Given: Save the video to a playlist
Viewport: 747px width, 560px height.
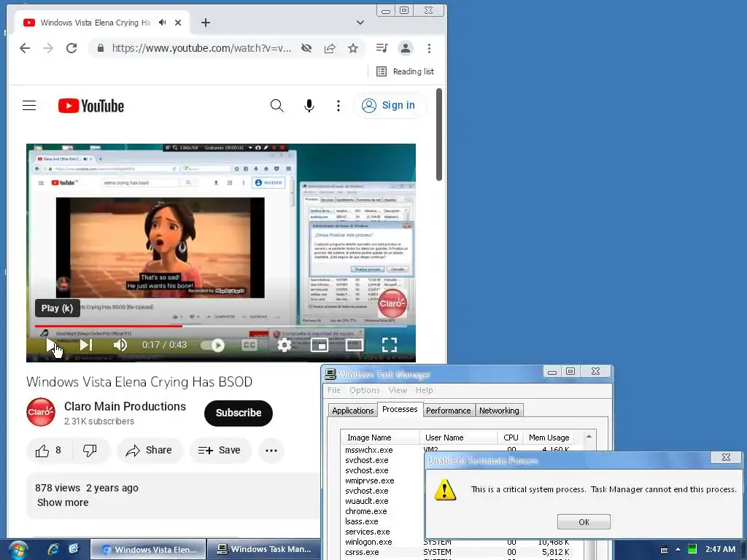Looking at the screenshot, I should pos(220,450).
